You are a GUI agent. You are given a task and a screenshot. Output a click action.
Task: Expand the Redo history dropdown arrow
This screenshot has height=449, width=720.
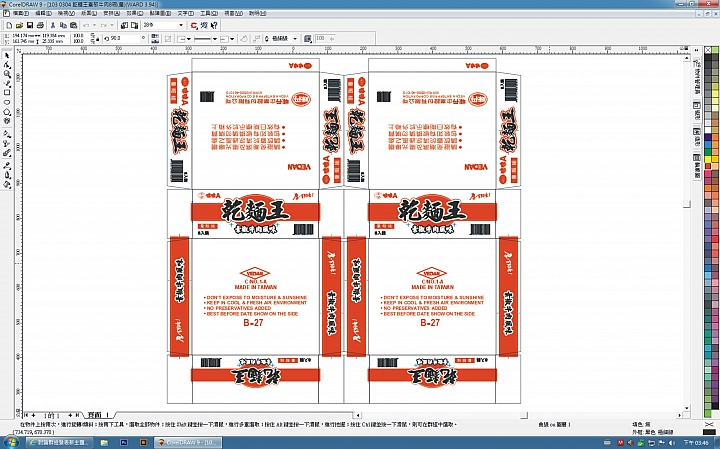[112, 25]
